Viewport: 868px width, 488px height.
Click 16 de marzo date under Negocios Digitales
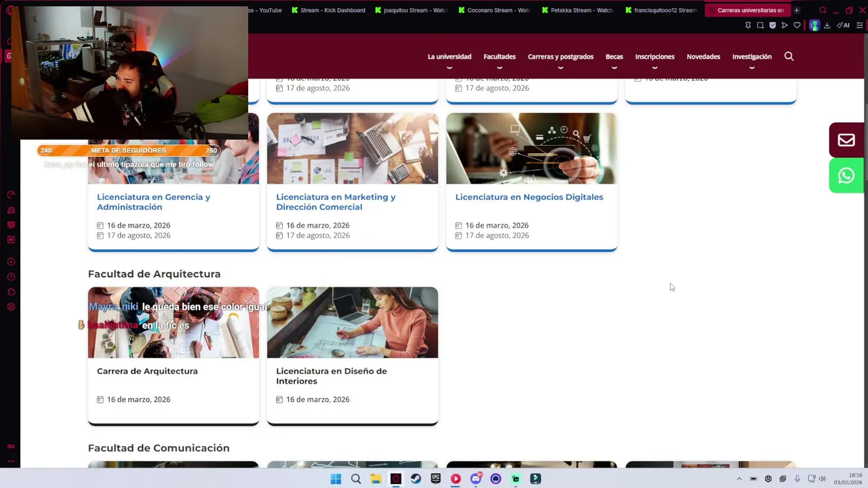(x=496, y=225)
